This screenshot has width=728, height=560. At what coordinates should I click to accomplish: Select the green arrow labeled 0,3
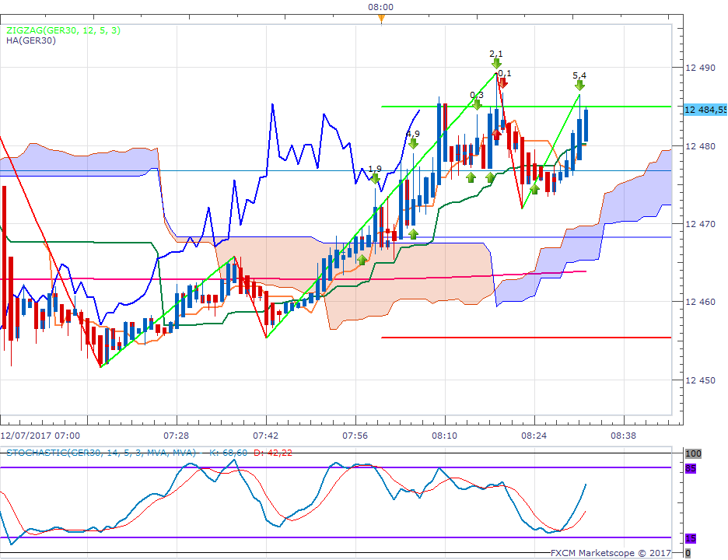(x=477, y=104)
